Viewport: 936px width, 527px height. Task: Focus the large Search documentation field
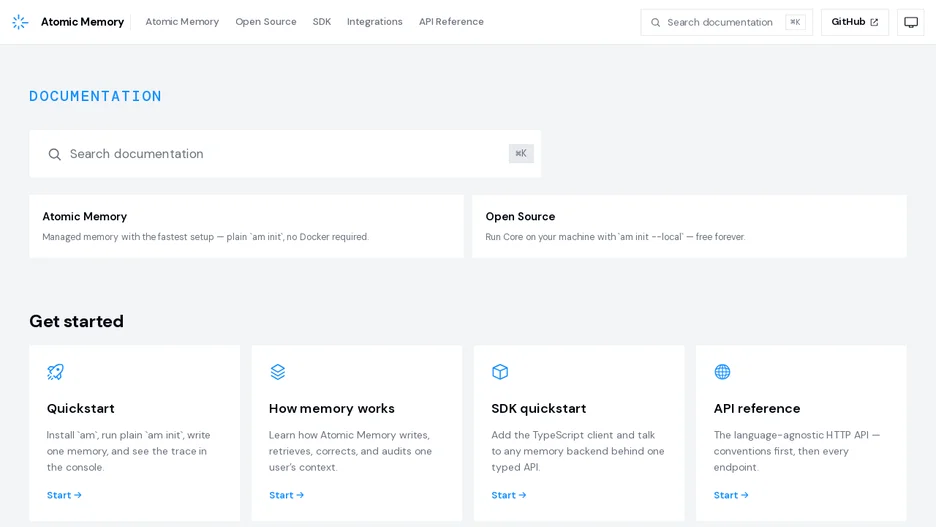pos(285,153)
